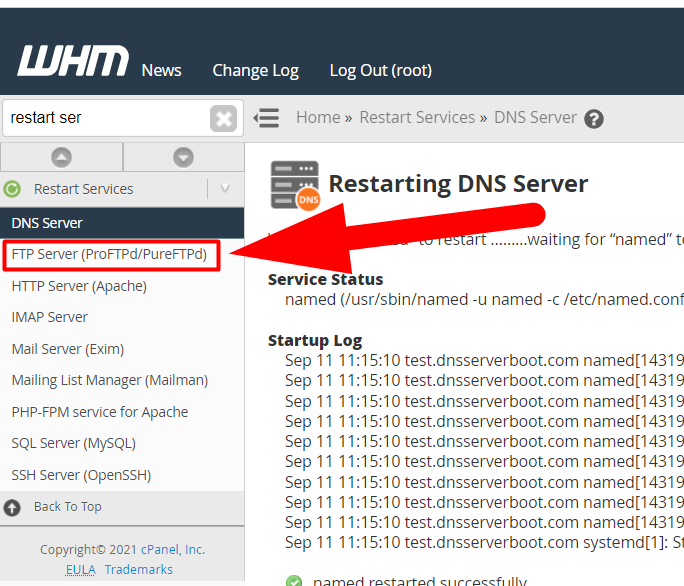Collapse the Restart Services chevron
This screenshot has width=684, height=586.
point(225,188)
